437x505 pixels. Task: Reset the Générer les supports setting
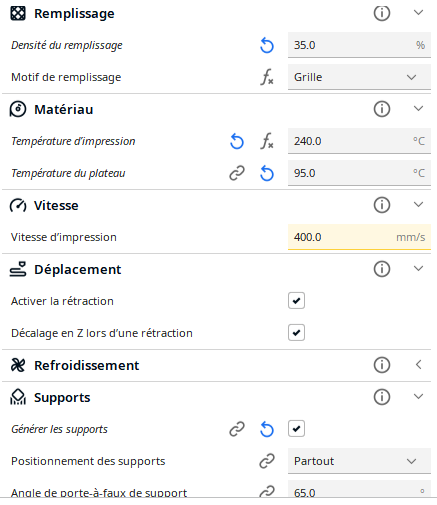tap(267, 429)
